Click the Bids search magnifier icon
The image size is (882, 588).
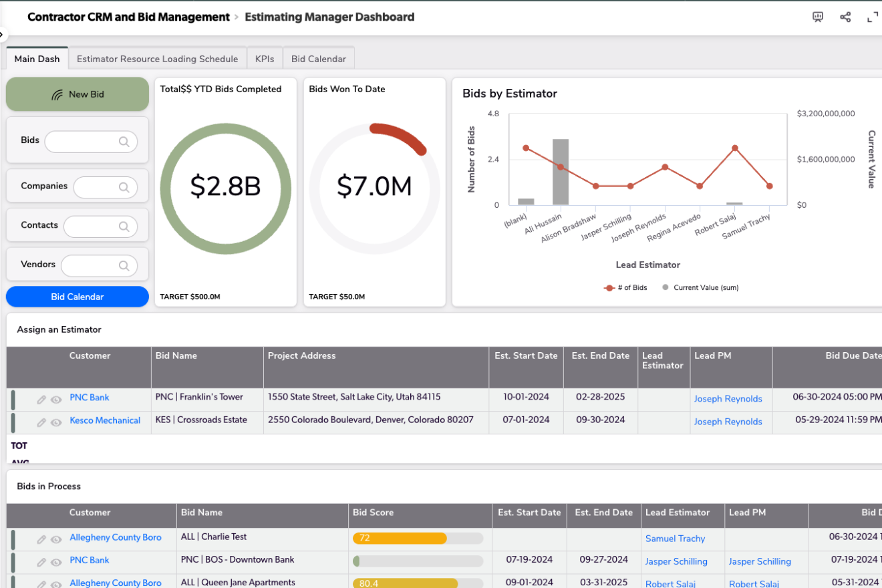[x=124, y=142]
